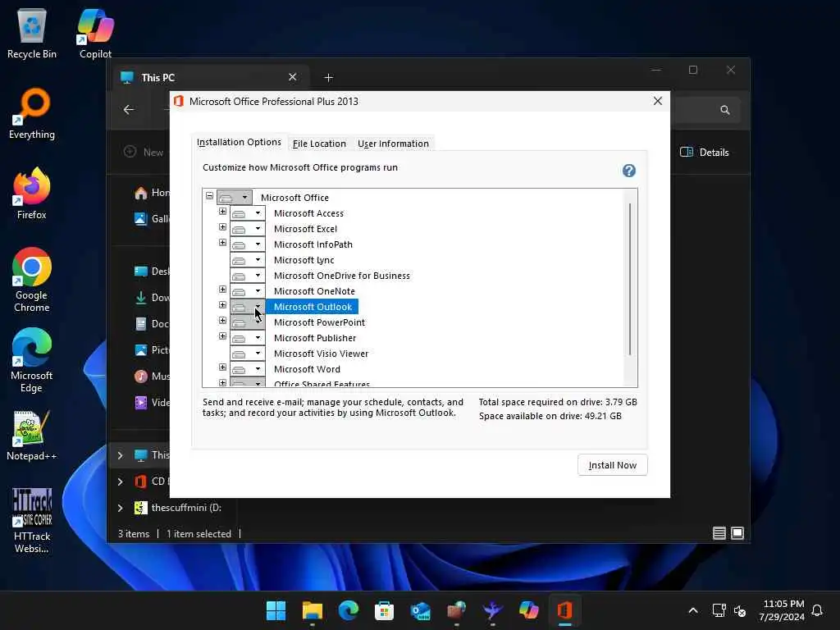Open the muted volume tray icon
The height and width of the screenshot is (630, 840).
(741, 610)
